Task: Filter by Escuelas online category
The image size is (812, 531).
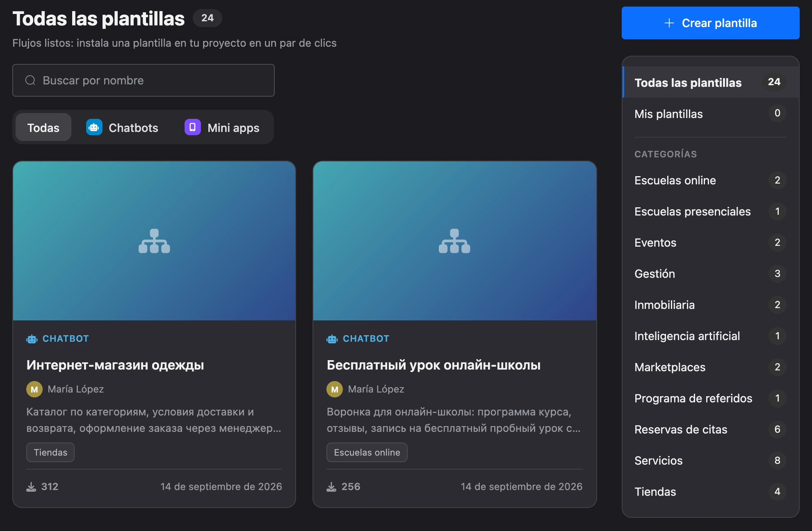Action: tap(710, 180)
